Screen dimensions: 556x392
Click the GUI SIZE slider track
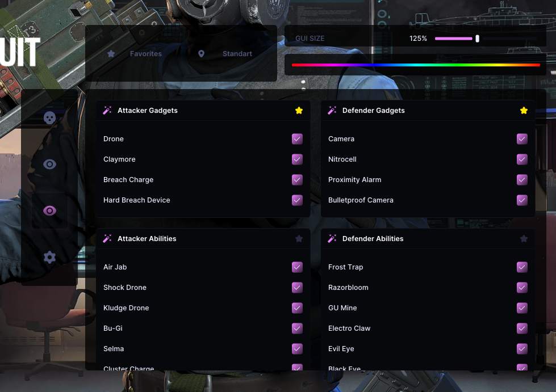pos(486,38)
